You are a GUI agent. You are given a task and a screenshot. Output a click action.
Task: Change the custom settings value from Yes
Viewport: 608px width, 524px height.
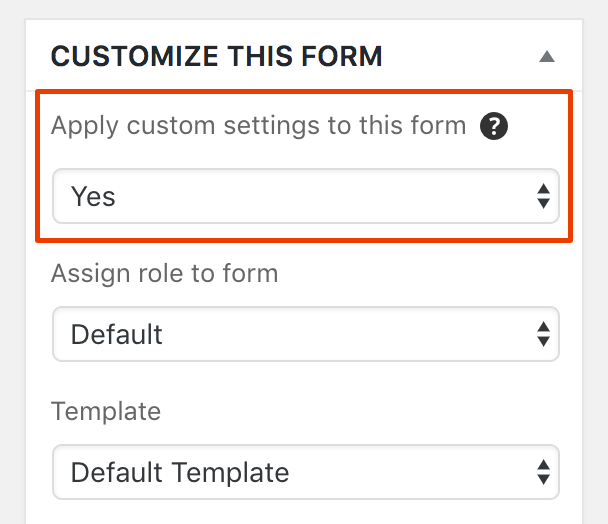coord(306,196)
